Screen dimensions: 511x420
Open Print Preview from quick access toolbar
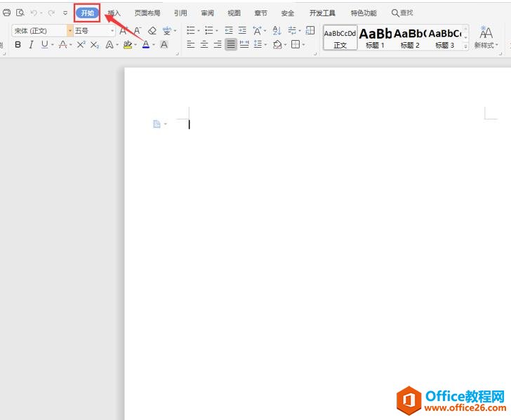pos(20,13)
